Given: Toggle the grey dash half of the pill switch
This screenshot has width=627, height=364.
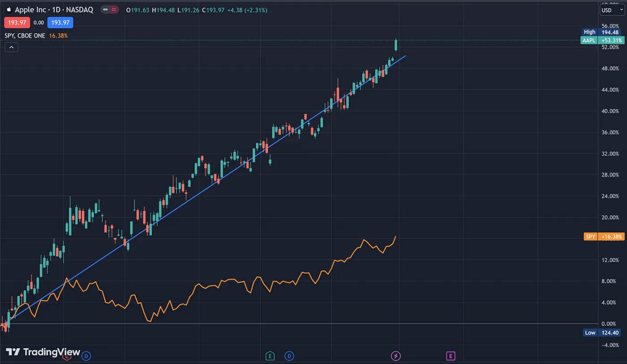Looking at the screenshot, I should pyautogui.click(x=105, y=10).
